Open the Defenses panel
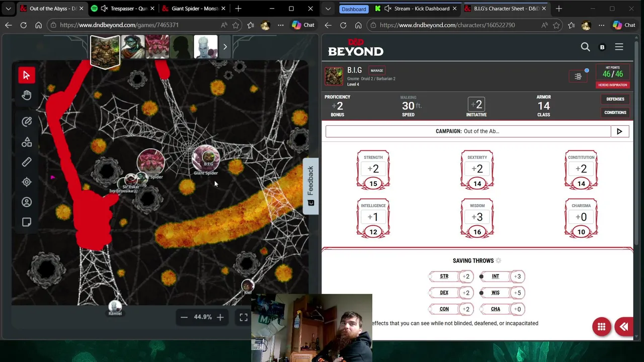Screen dimensions: 644x362 click(615, 99)
